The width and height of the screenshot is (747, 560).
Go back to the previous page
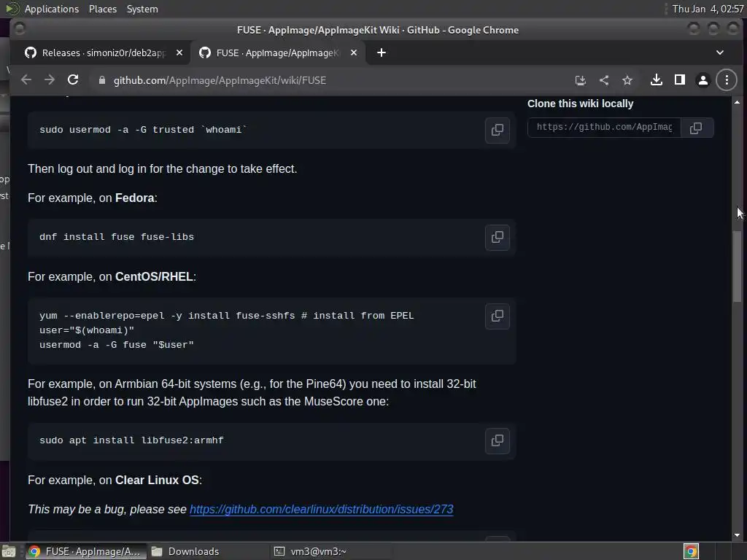[26, 80]
